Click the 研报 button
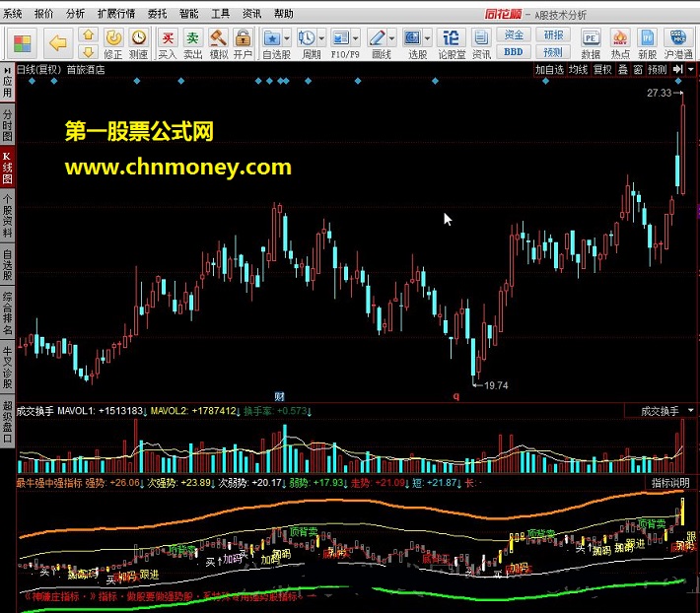Viewport: 700px width, 613px height. [553, 34]
